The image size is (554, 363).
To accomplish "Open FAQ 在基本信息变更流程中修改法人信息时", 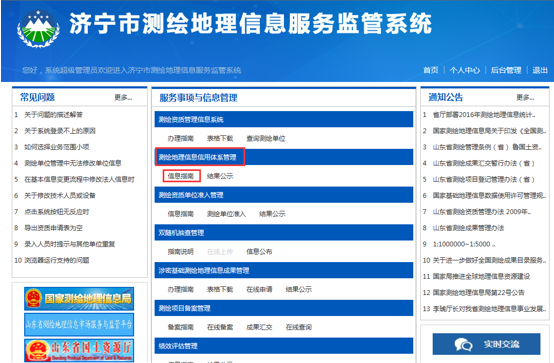I will click(79, 179).
